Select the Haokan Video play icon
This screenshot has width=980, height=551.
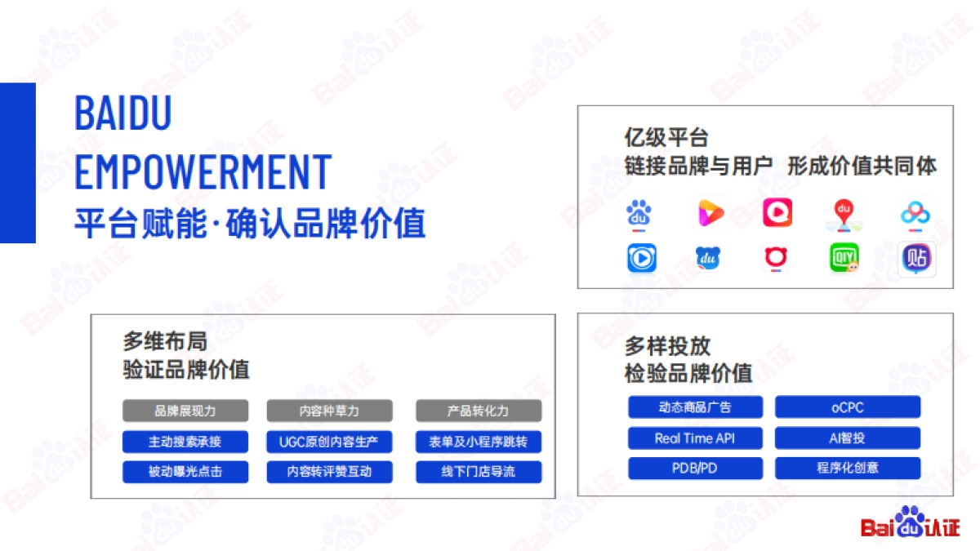(709, 212)
